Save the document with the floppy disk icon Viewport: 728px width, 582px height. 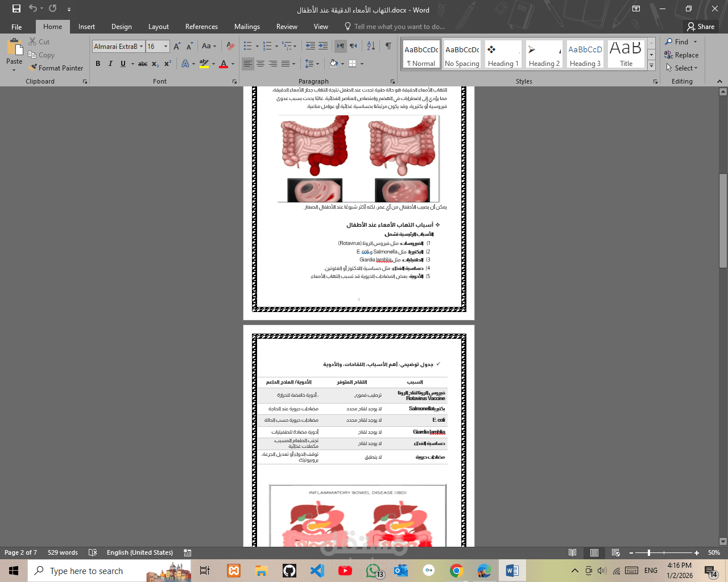(16, 9)
